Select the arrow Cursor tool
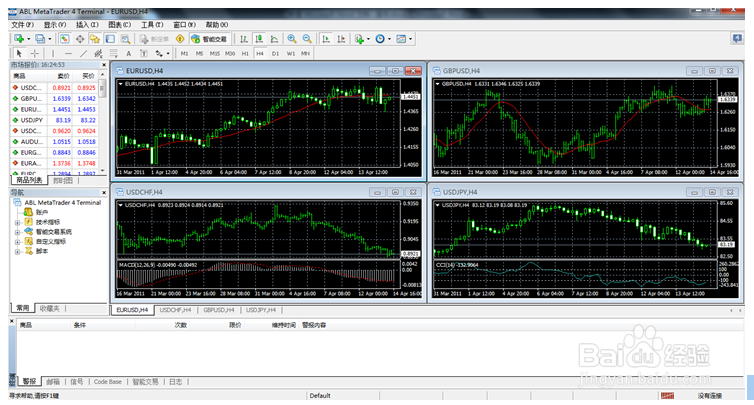 (19, 53)
